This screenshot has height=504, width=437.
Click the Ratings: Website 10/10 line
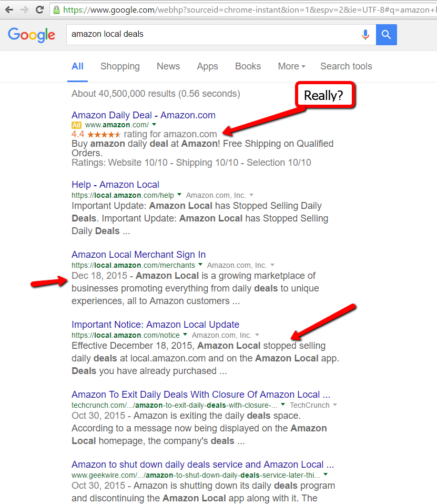click(x=191, y=163)
